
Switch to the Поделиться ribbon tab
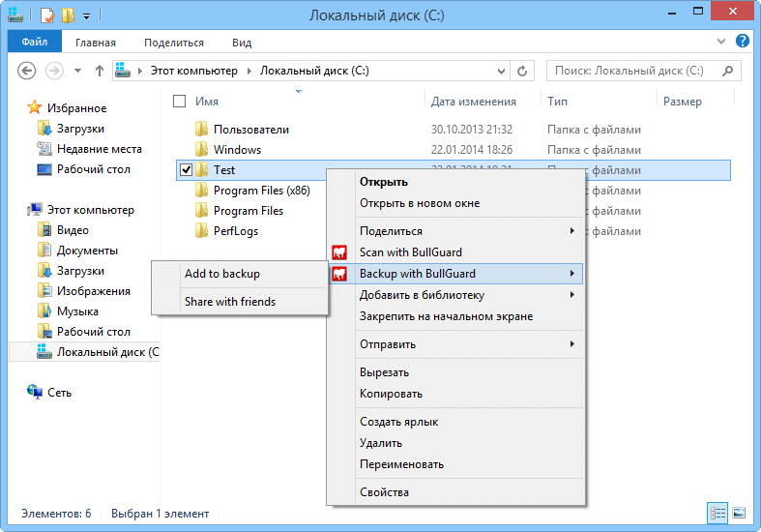tap(174, 43)
